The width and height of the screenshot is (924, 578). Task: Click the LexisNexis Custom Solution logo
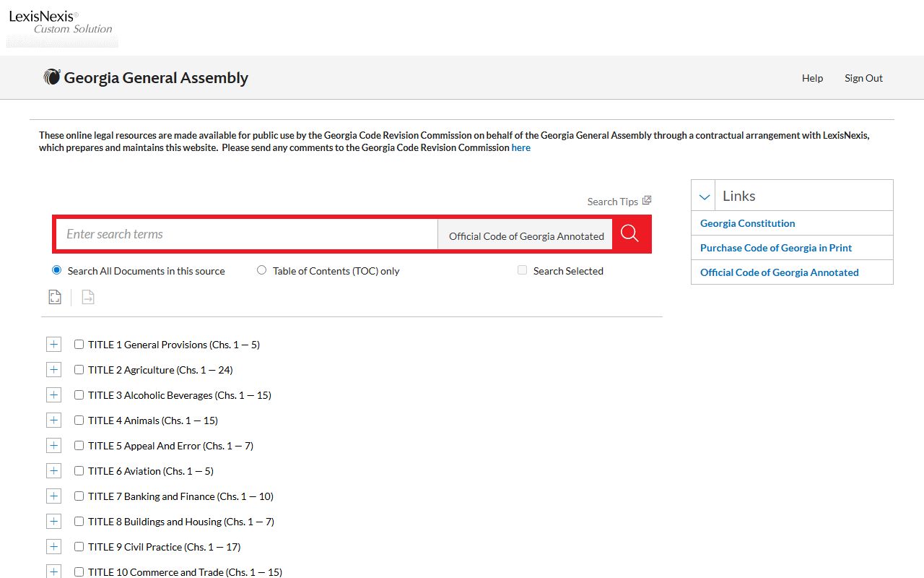61,24
